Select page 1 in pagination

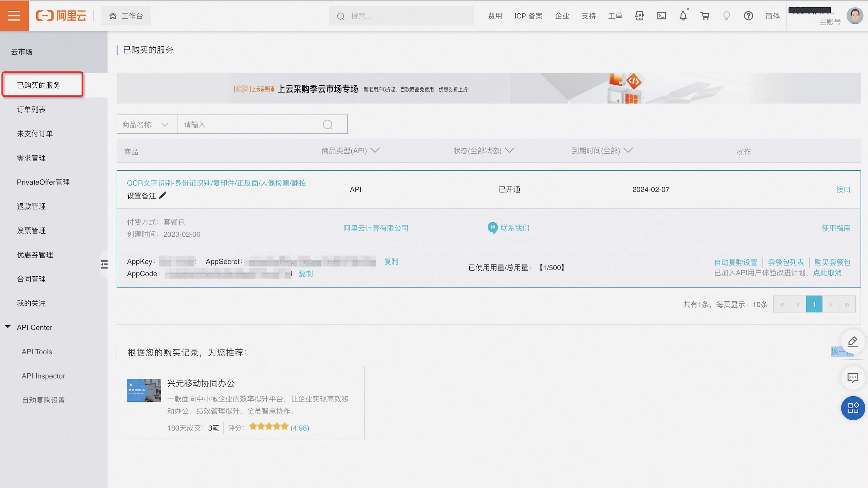coord(814,304)
